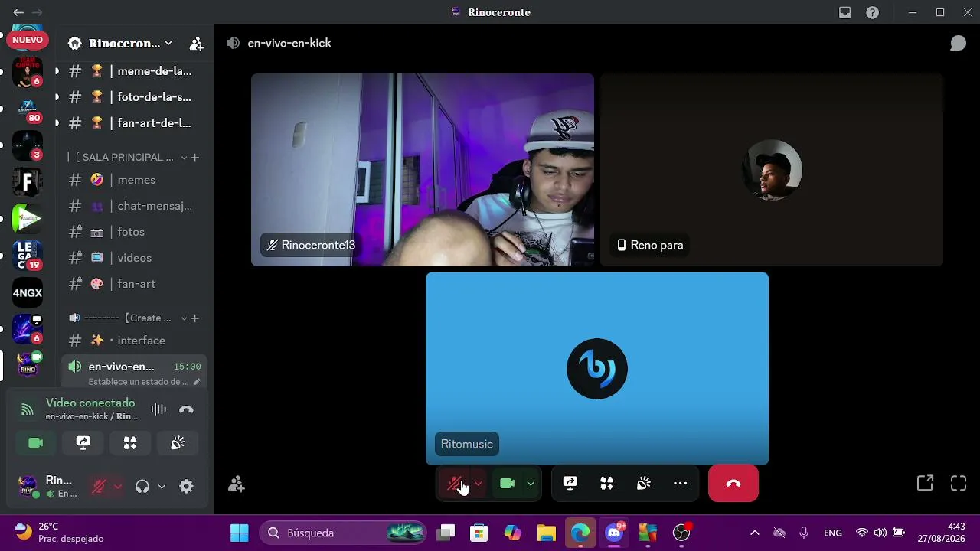Hang up with the red disconnect button
Viewport: 980px width, 551px height.
coord(733,484)
